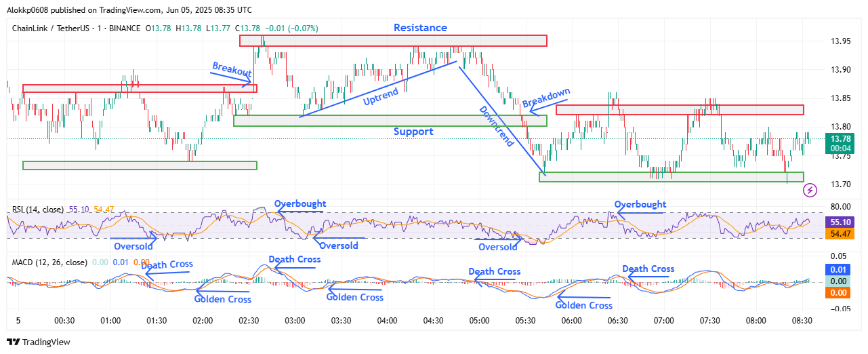868x354 pixels.
Task: Click the 03:00 time axis label
Action: tap(294, 320)
